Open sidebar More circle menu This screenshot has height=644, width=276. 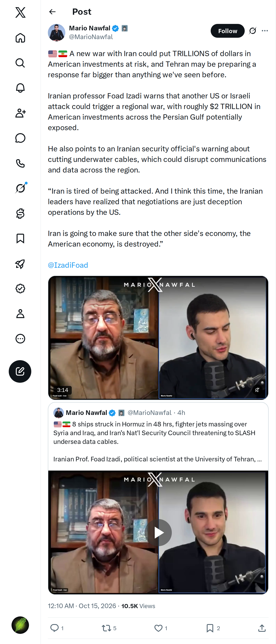tap(20, 339)
